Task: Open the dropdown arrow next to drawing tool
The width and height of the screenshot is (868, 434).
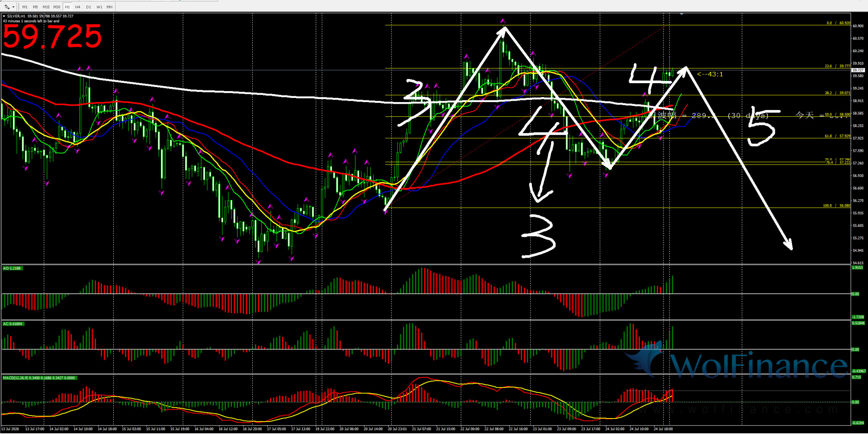Action: [x=13, y=7]
